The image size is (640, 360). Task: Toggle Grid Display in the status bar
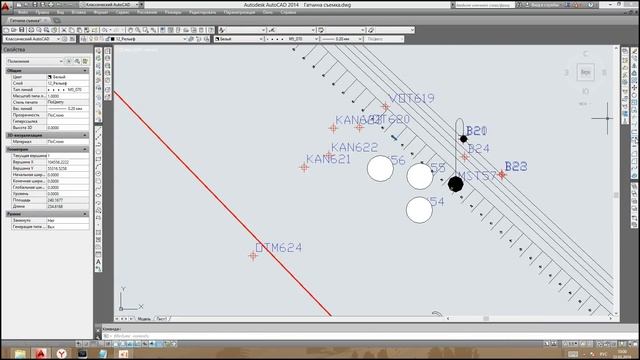coord(93,344)
